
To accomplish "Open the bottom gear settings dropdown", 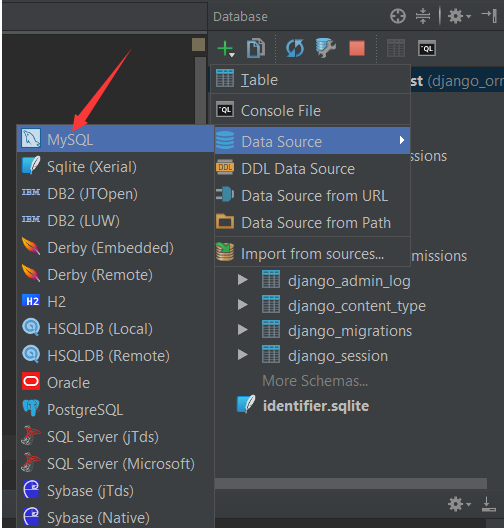I will (x=459, y=504).
